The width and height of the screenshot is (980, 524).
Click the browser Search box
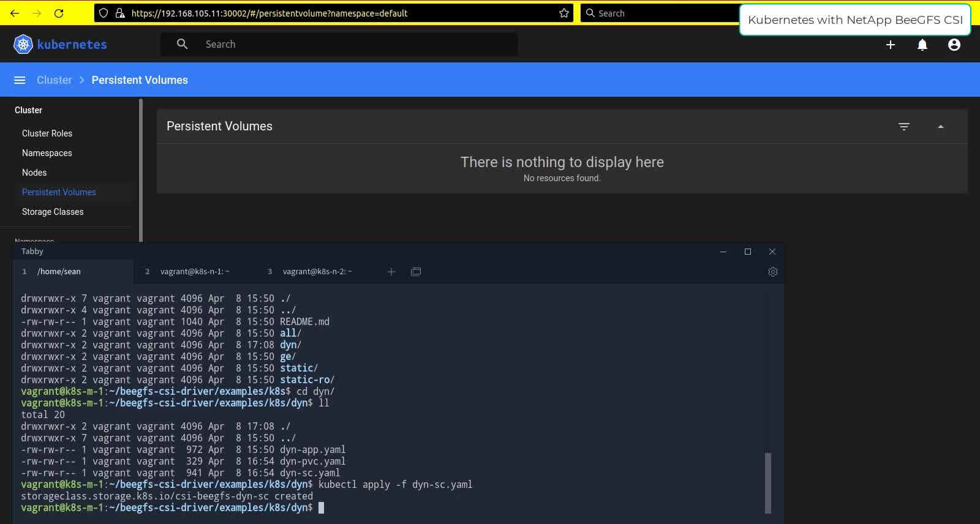coord(659,13)
